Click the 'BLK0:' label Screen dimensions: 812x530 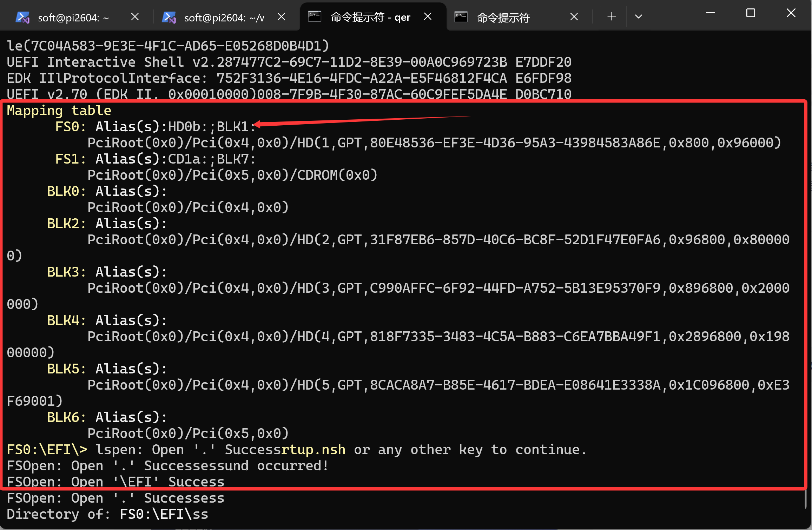click(x=67, y=191)
